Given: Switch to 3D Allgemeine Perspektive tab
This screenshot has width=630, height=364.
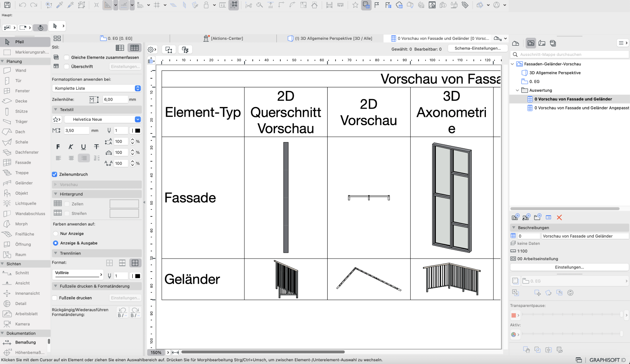Looking at the screenshot, I should 330,38.
